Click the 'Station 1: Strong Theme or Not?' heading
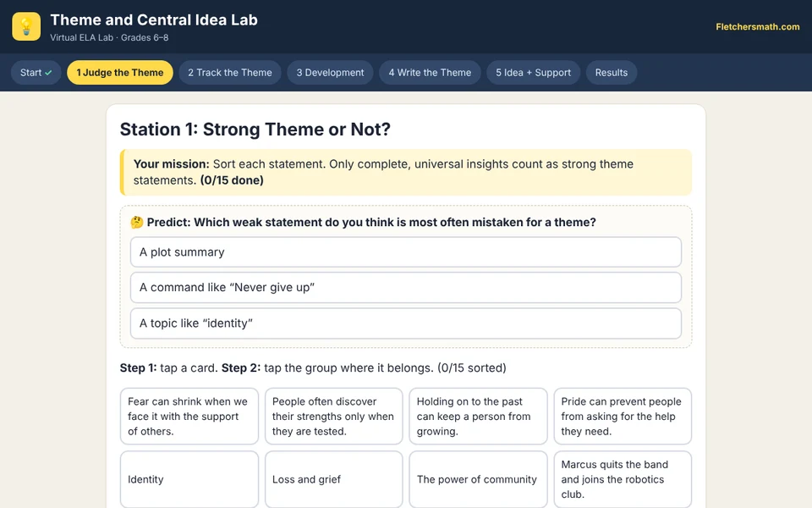Viewport: 812px width, 508px height. pos(255,129)
